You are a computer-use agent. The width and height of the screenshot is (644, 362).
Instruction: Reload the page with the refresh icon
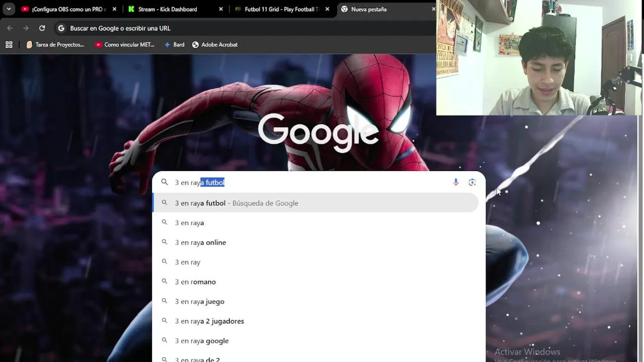42,28
